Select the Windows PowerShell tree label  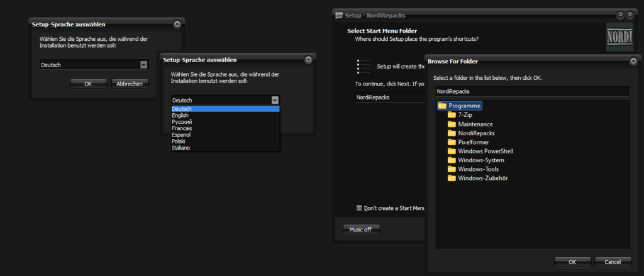pos(486,151)
